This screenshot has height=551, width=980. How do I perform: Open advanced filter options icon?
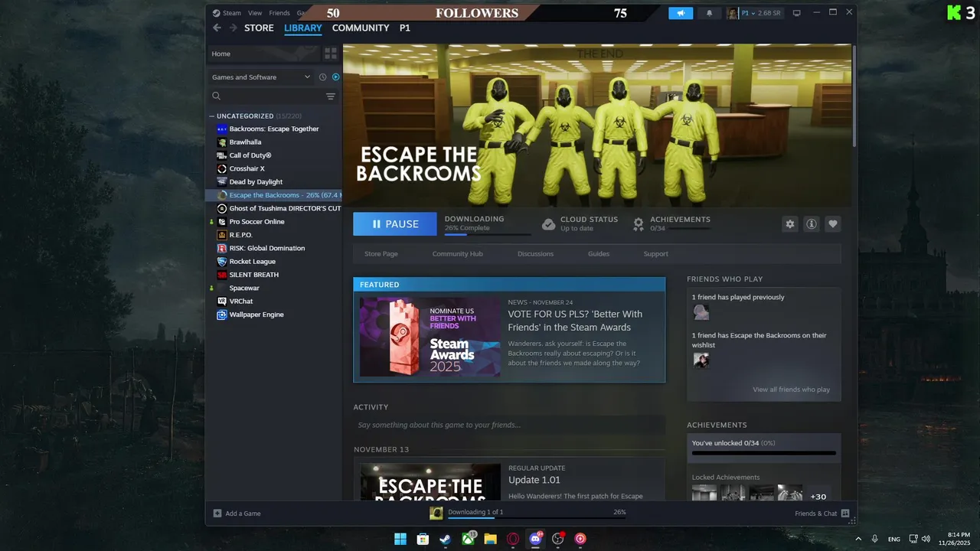[x=331, y=96]
